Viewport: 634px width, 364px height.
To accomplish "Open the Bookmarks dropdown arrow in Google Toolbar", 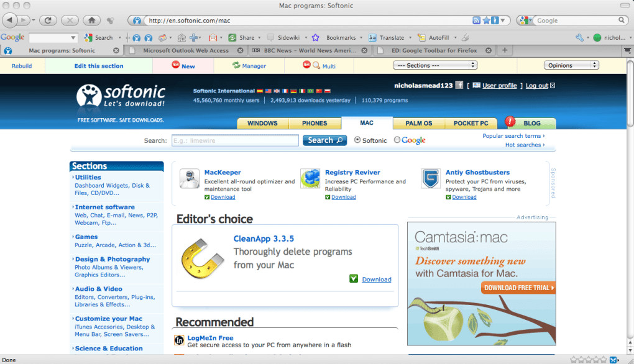I will click(361, 37).
